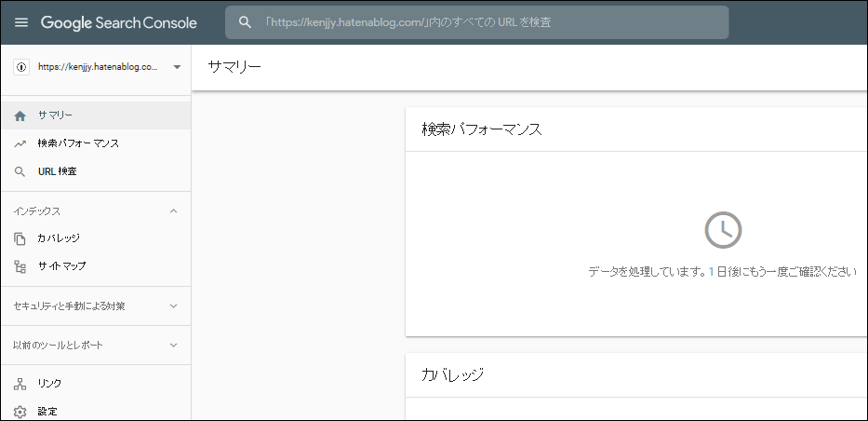Expand セキュリティと手動による対策 chevron
The image size is (868, 421).
click(x=173, y=306)
